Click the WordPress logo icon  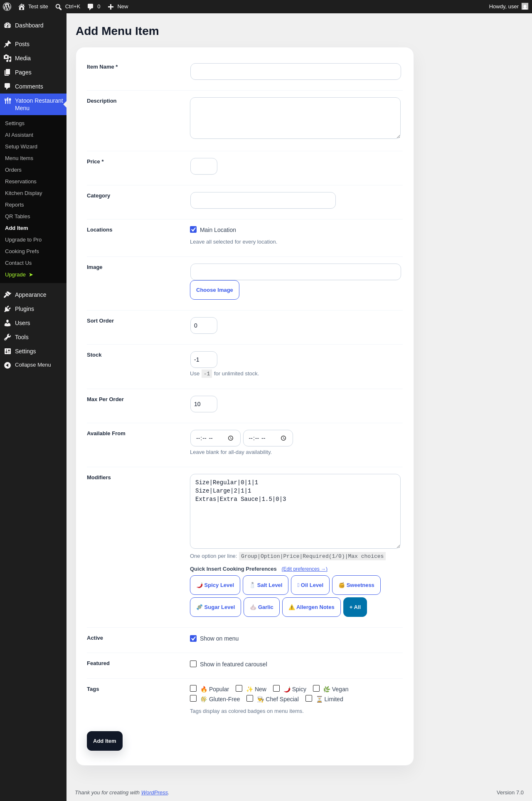point(7,7)
